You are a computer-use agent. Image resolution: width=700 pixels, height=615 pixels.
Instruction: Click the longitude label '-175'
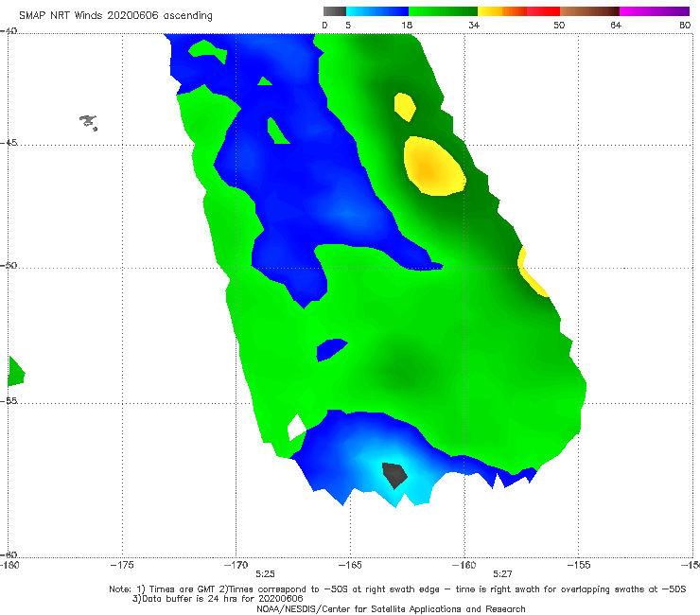point(122,565)
